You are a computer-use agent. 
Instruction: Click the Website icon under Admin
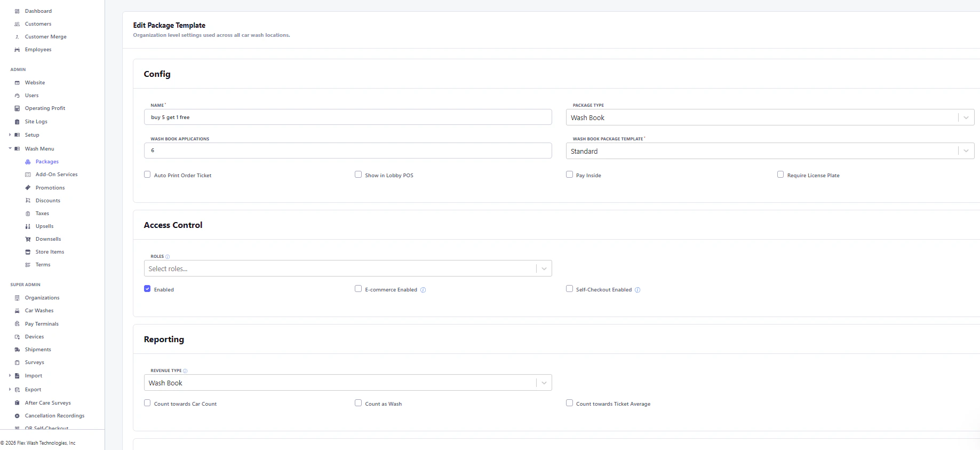point(17,83)
